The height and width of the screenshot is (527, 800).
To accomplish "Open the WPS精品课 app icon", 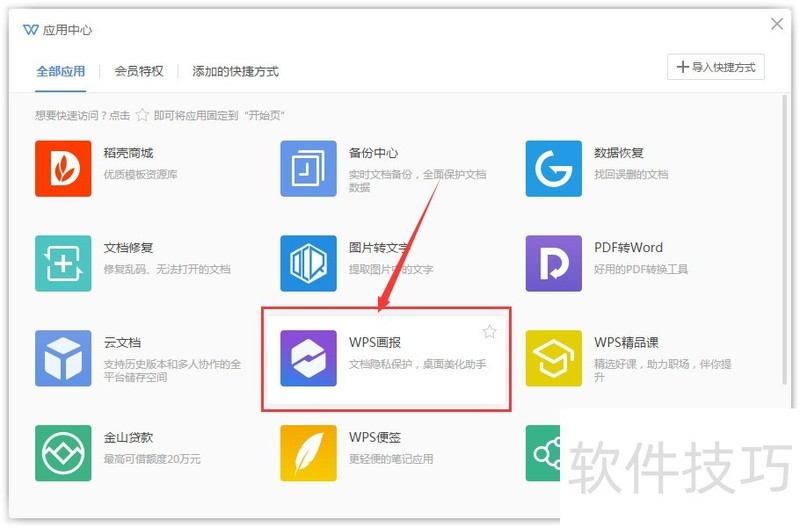I will 554,358.
